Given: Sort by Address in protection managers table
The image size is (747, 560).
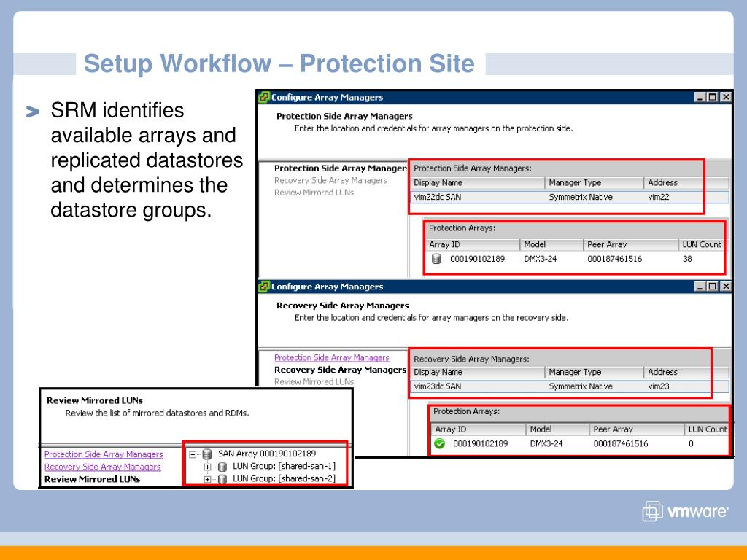Looking at the screenshot, I should [x=686, y=183].
